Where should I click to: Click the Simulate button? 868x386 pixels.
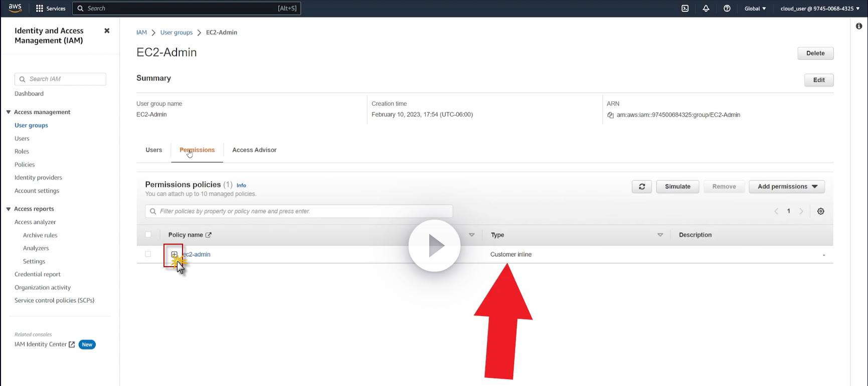coord(677,186)
